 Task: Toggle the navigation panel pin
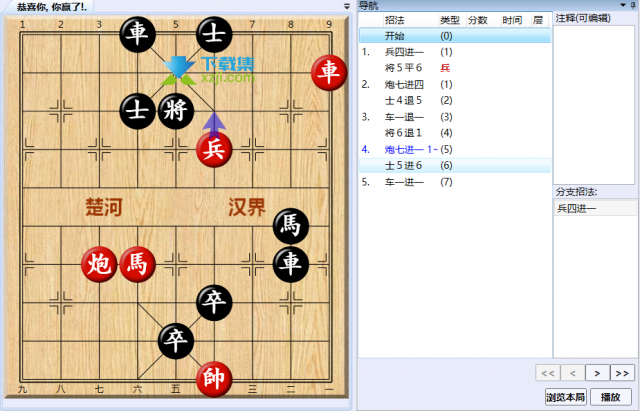pos(634,6)
